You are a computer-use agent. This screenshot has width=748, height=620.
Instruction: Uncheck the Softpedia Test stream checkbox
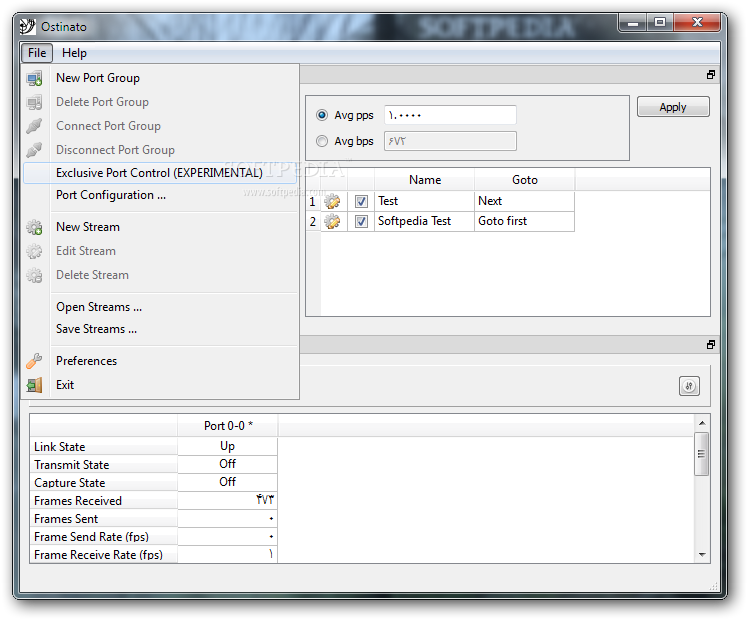click(x=362, y=221)
